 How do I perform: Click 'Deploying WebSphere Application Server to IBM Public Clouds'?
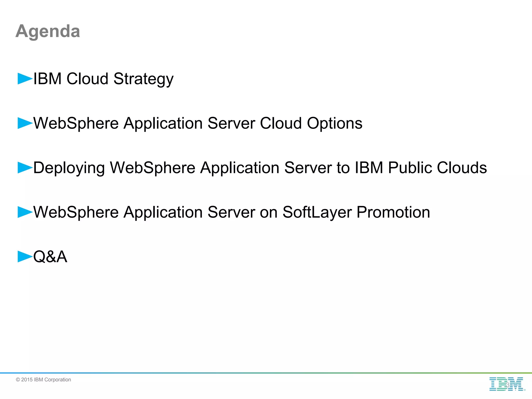pyautogui.click(x=260, y=168)
